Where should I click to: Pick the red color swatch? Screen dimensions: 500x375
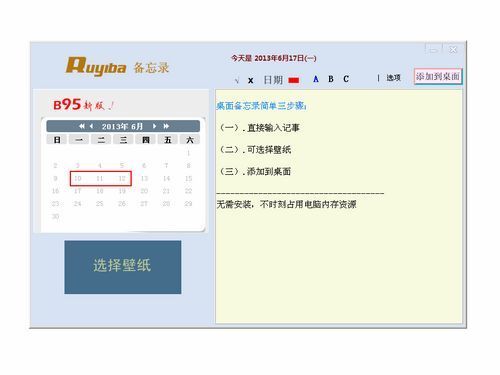(x=294, y=80)
